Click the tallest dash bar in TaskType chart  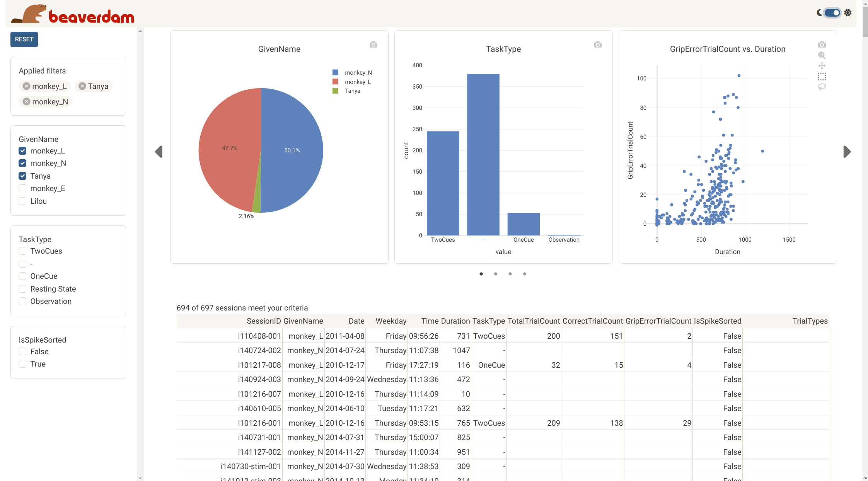[483, 155]
